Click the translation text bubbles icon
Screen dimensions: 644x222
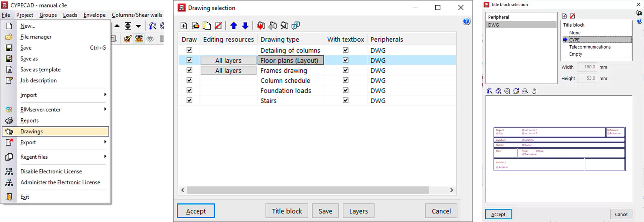click(x=296, y=26)
